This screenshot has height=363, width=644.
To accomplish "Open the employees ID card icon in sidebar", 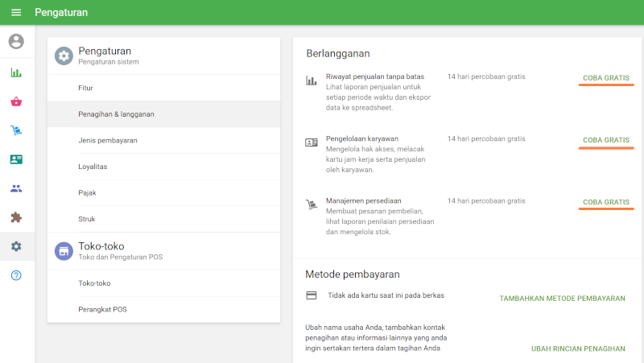I will click(16, 159).
